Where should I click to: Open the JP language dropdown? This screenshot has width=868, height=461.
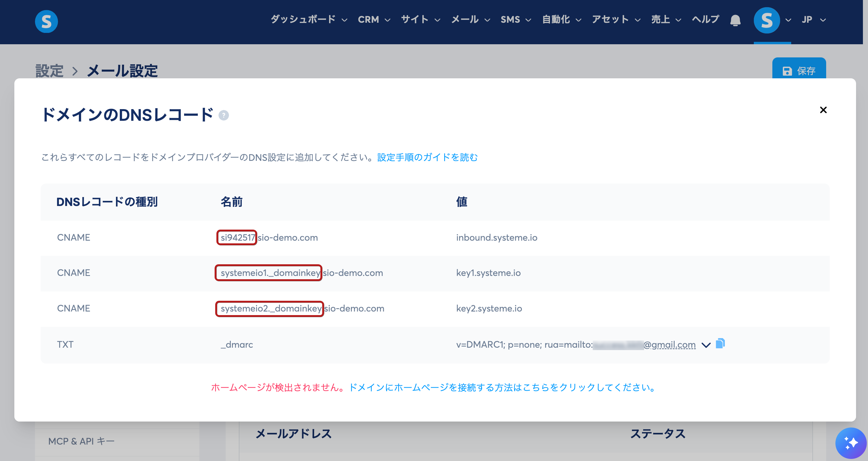point(813,19)
